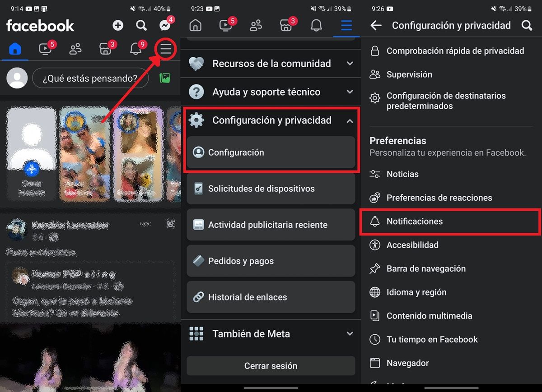Collapse the Configuración y privacidad section
Viewport: 542px width, 392px height.
point(271,120)
